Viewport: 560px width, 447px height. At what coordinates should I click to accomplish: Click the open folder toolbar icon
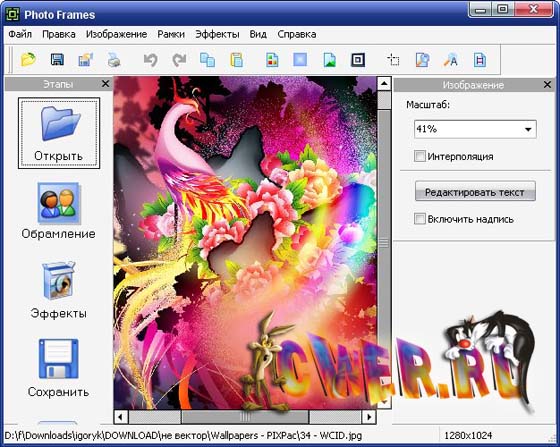[29, 59]
